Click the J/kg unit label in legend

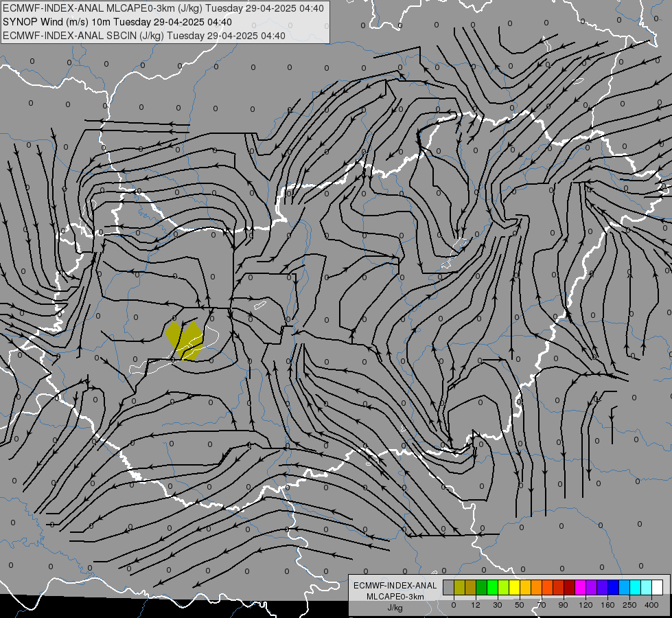395,608
